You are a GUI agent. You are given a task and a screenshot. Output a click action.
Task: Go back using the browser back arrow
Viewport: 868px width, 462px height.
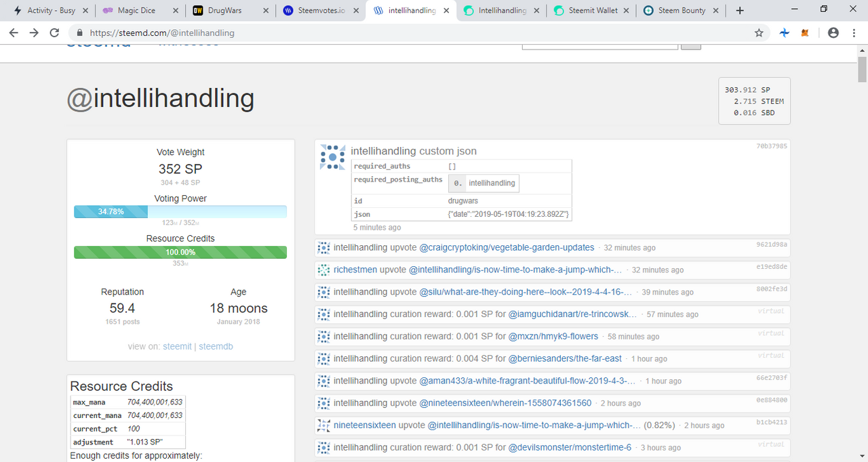[x=14, y=33]
